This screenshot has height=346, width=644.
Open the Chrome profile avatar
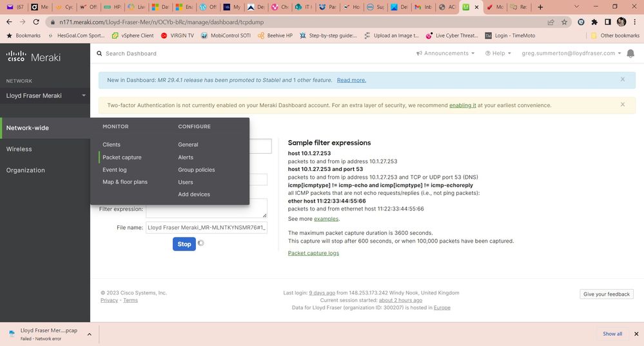[621, 22]
